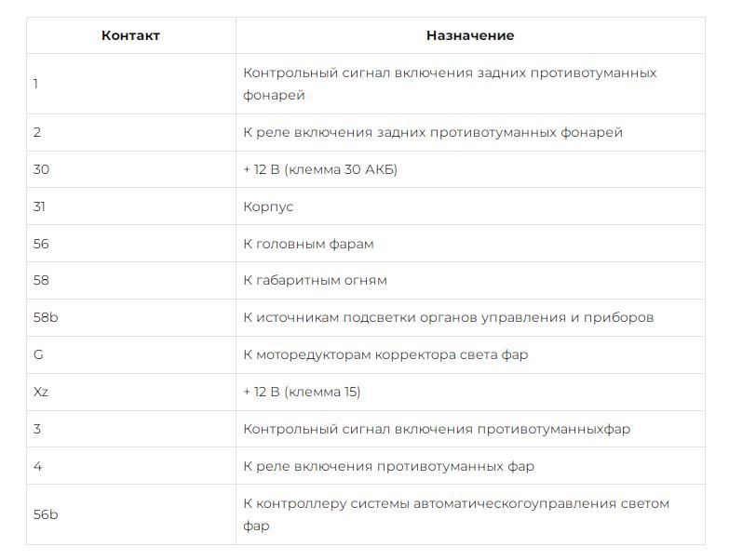Select contact cell "3"
Screen dimensions: 729x560
(x=36, y=429)
